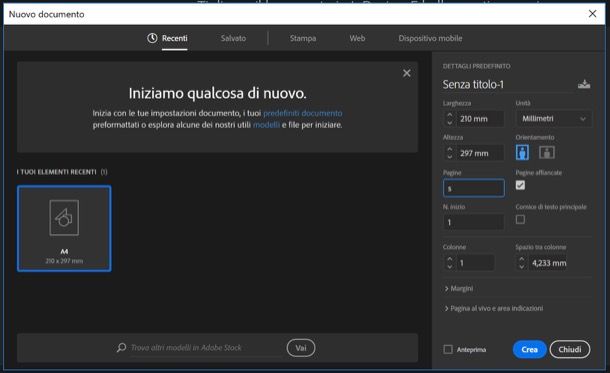This screenshot has width=610, height=373.
Task: Enable Cornice di testo principale checkbox
Action: pyautogui.click(x=520, y=219)
